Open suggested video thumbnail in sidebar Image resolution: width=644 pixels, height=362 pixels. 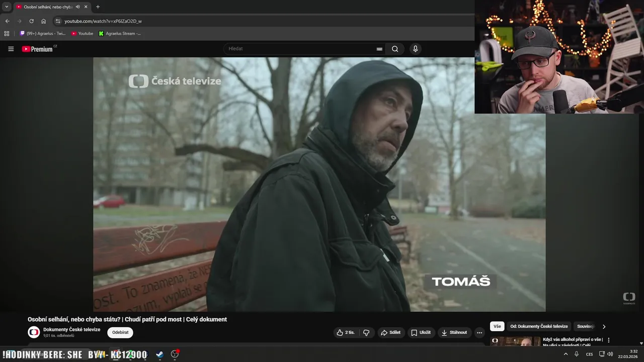point(515,341)
